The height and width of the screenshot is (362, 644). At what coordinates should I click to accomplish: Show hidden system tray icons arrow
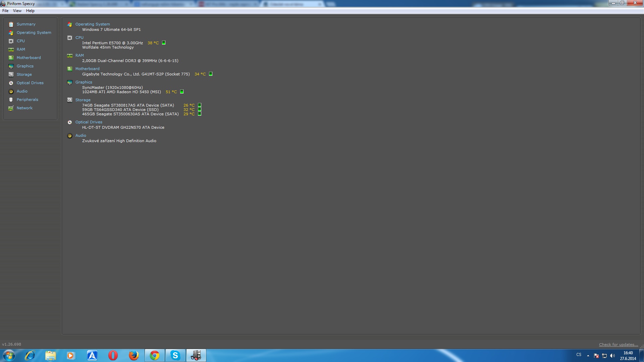coord(588,356)
